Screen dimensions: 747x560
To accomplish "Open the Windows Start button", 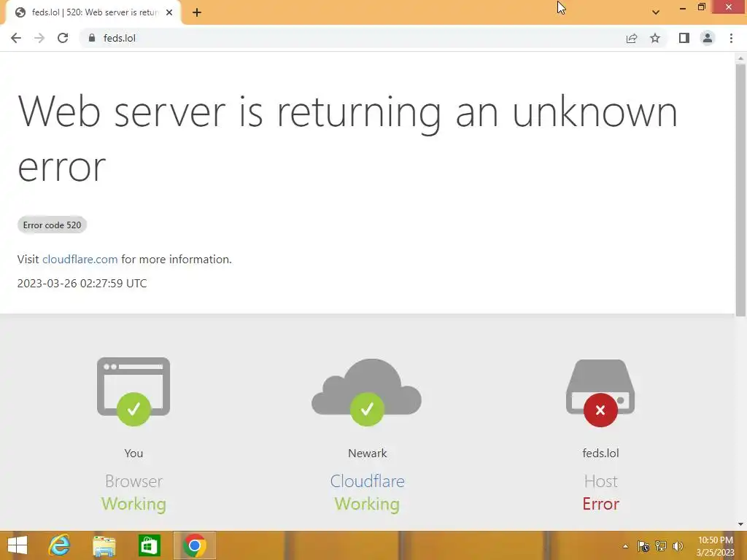I will (18, 545).
